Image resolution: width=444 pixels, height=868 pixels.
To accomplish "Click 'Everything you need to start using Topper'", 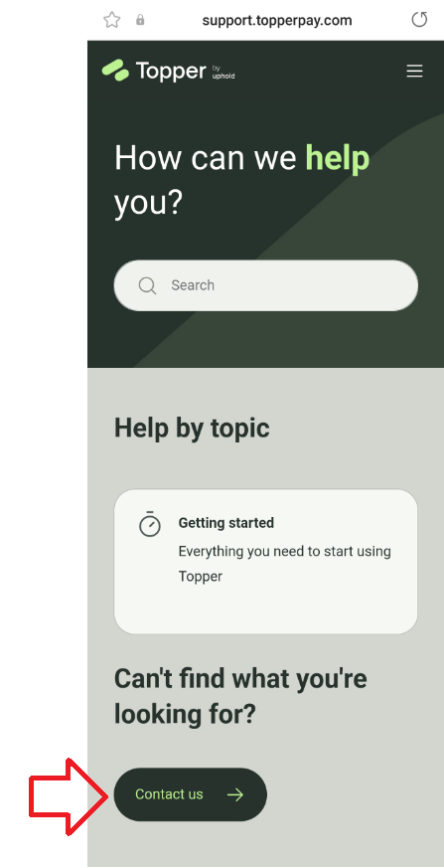I will click(x=285, y=564).
